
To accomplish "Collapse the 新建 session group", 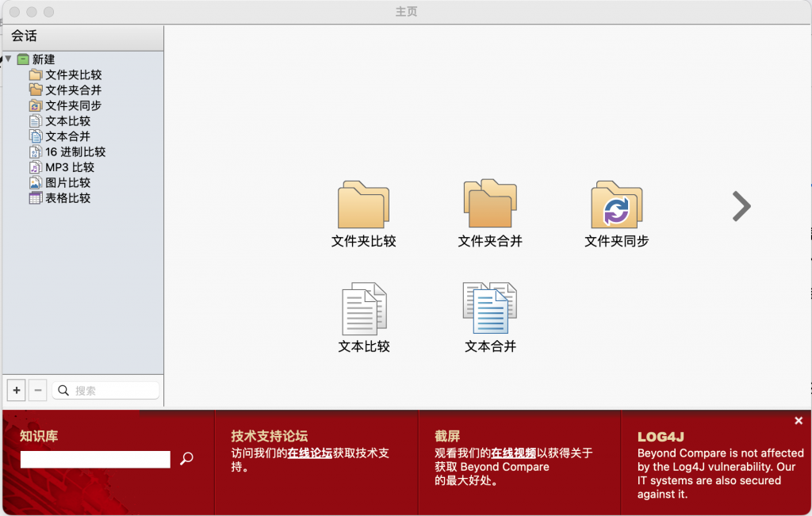I will coord(7,59).
